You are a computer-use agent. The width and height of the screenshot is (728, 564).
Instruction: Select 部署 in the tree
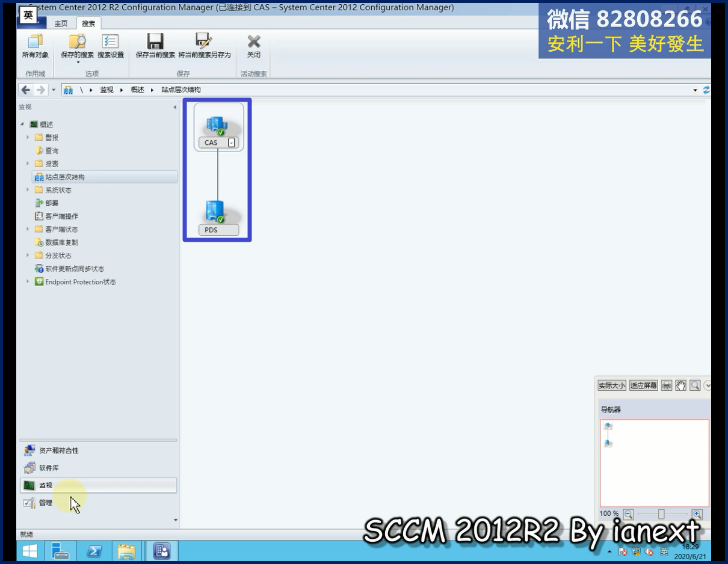click(x=52, y=203)
